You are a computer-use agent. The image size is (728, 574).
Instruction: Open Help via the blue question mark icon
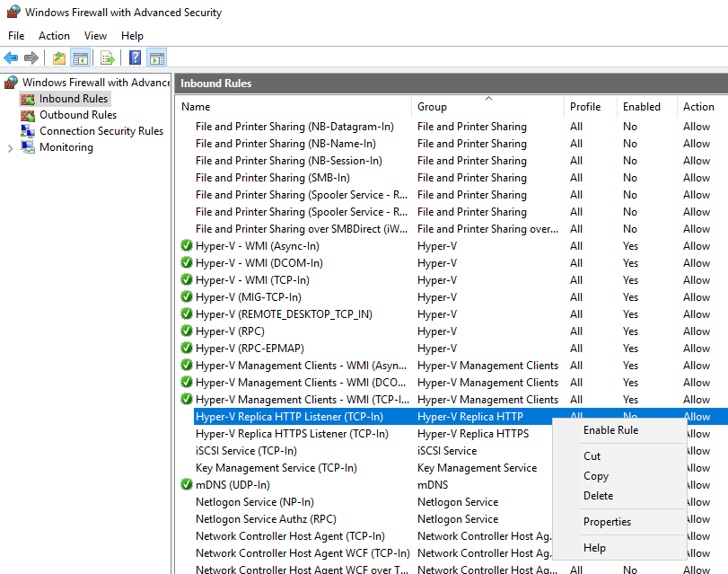(135, 58)
